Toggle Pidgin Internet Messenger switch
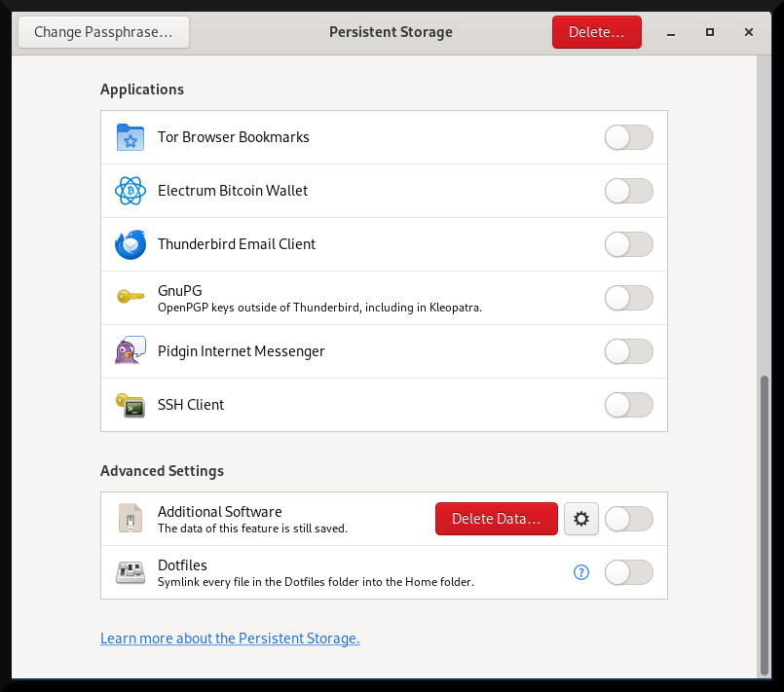Viewport: 784px width, 692px height. point(628,351)
